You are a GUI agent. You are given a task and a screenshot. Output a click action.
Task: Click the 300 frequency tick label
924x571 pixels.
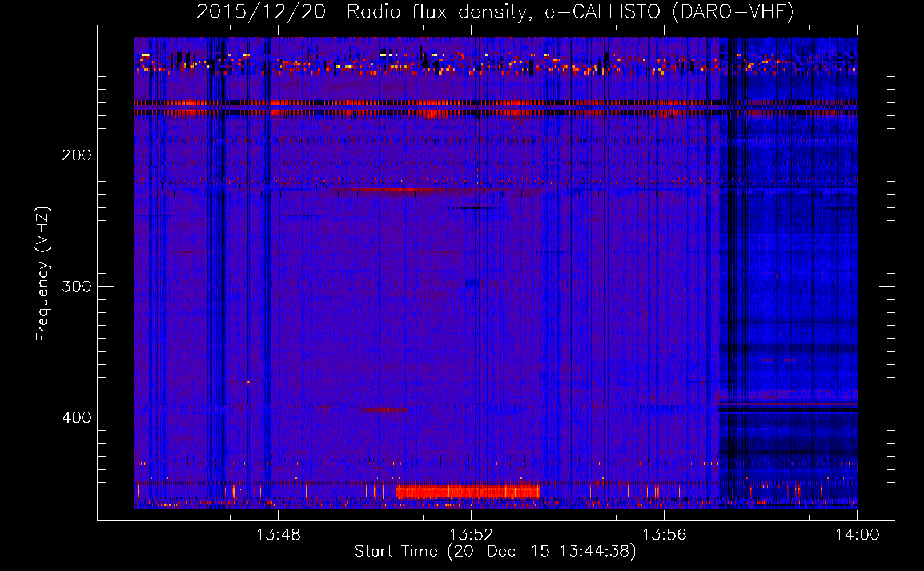(x=77, y=286)
